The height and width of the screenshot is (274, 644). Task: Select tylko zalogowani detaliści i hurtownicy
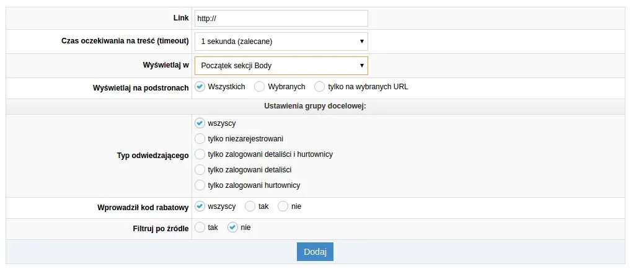pyautogui.click(x=200, y=154)
